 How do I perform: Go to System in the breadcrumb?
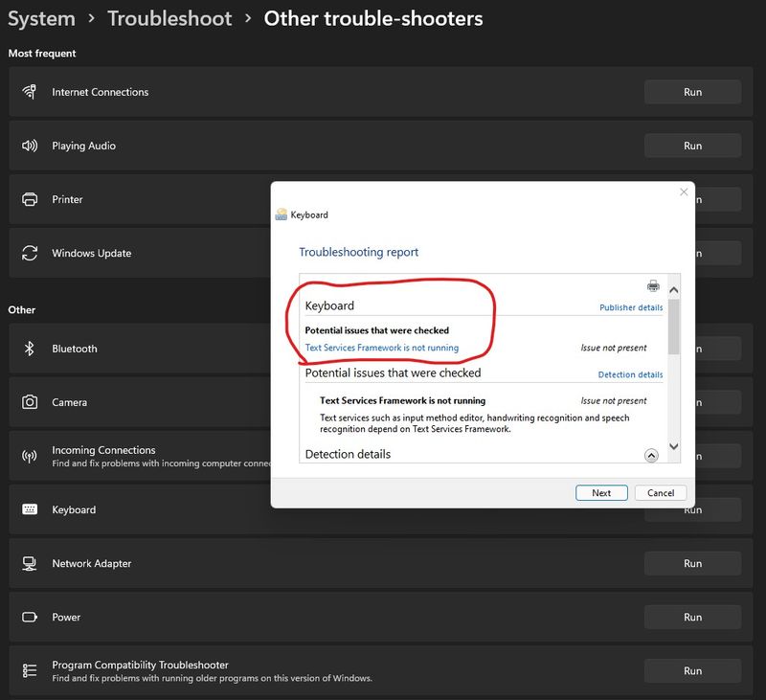pyautogui.click(x=41, y=18)
